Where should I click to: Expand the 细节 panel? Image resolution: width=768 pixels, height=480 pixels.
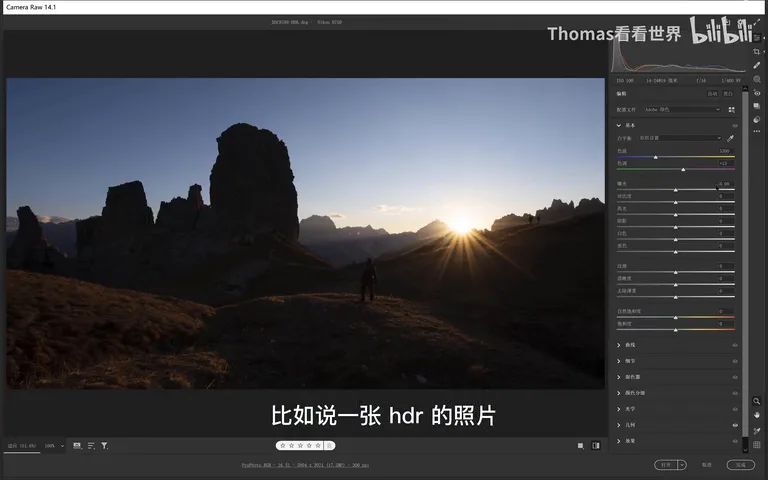(x=619, y=361)
